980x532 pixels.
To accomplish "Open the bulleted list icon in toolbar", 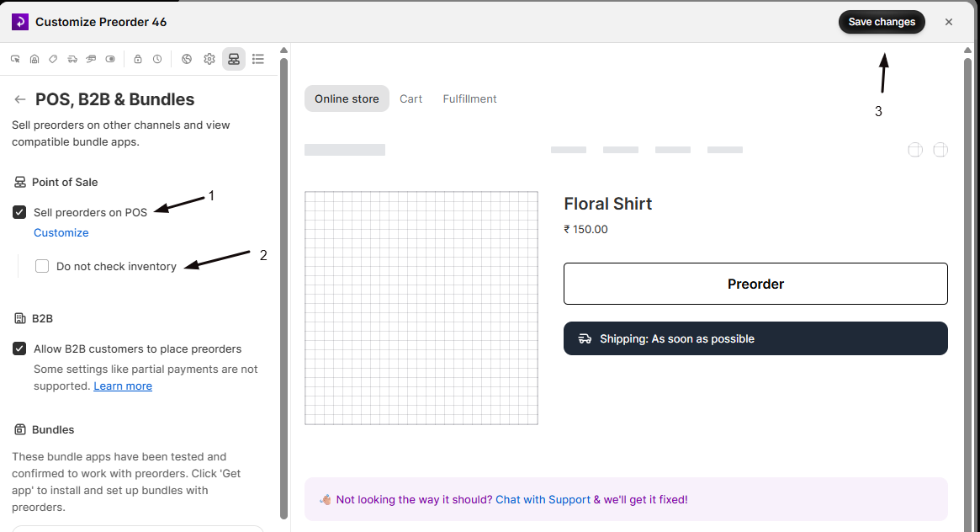I will (x=258, y=59).
